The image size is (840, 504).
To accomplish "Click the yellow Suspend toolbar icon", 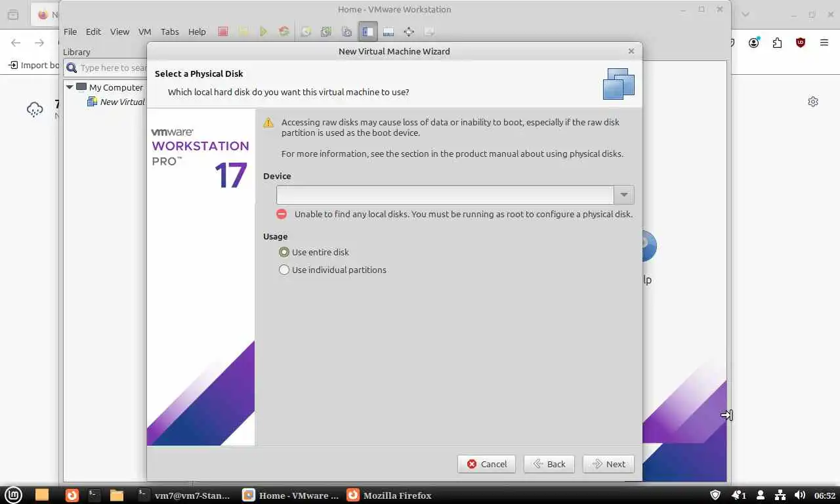I will tap(243, 31).
